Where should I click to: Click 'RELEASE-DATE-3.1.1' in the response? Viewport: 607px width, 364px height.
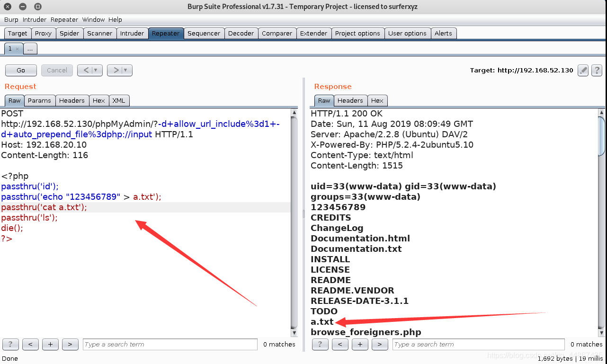pos(359,301)
